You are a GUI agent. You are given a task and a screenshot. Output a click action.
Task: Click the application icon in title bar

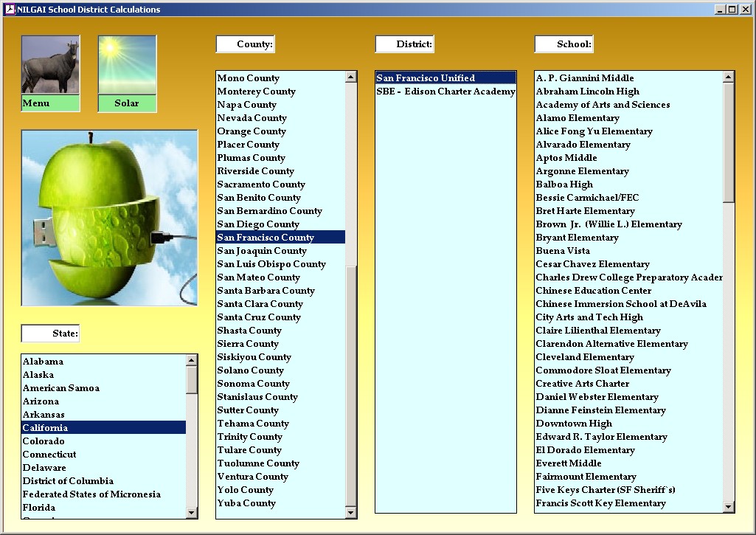click(x=10, y=10)
